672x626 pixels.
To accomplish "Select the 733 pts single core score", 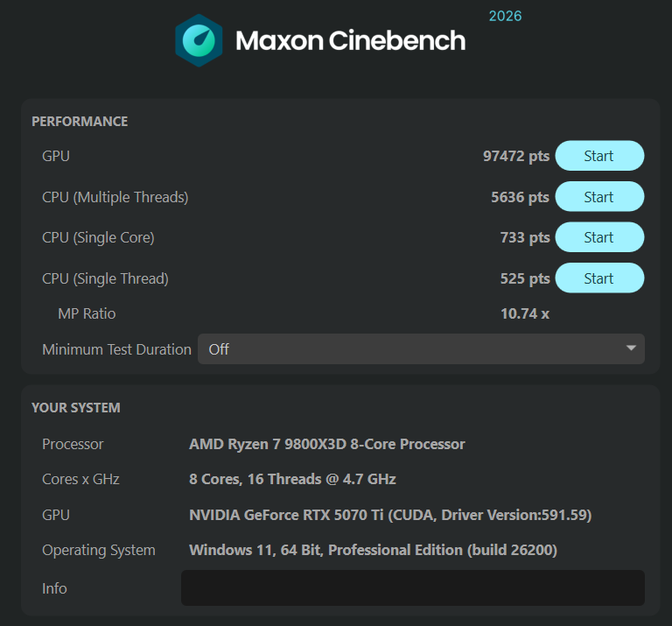I will 525,238.
